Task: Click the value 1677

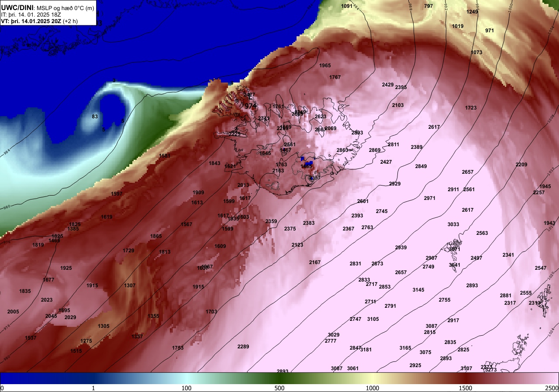Action: pyautogui.click(x=48, y=280)
